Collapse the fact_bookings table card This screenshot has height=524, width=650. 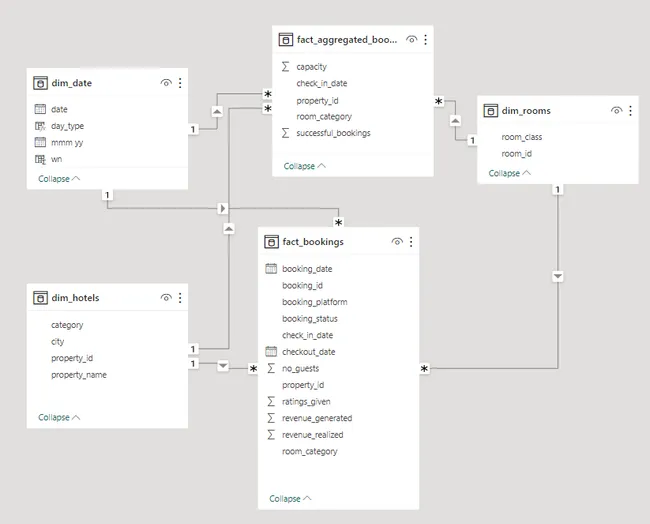[x=290, y=498]
